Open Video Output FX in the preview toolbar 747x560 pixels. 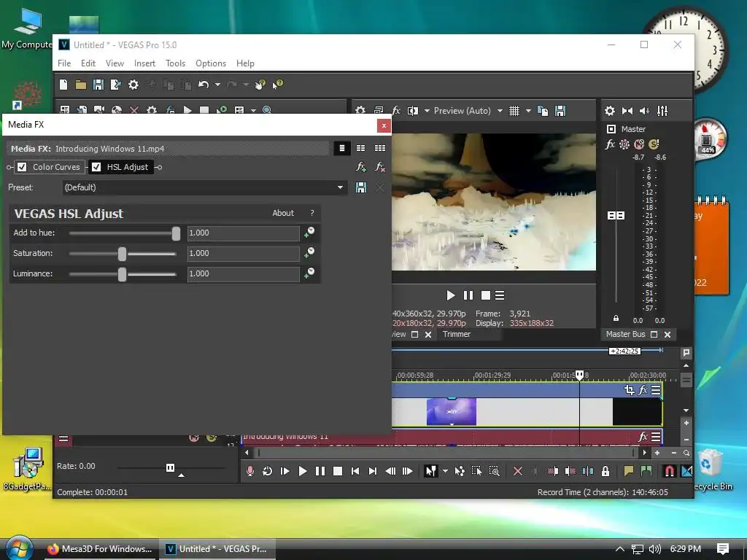pyautogui.click(x=395, y=111)
